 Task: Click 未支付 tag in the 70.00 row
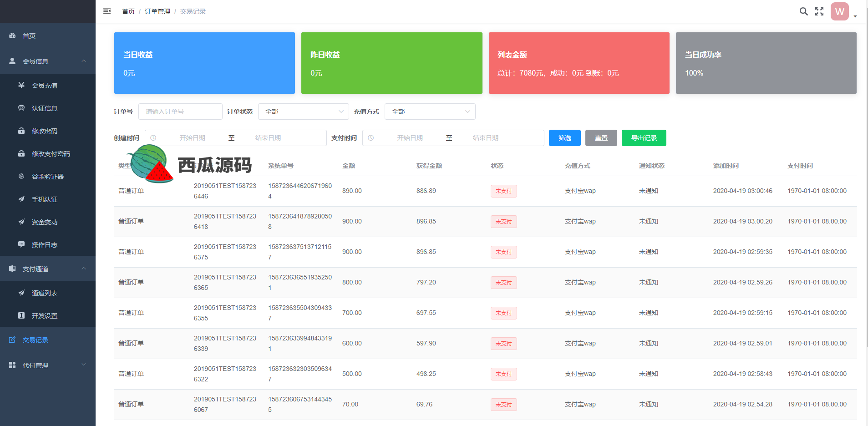pos(504,405)
